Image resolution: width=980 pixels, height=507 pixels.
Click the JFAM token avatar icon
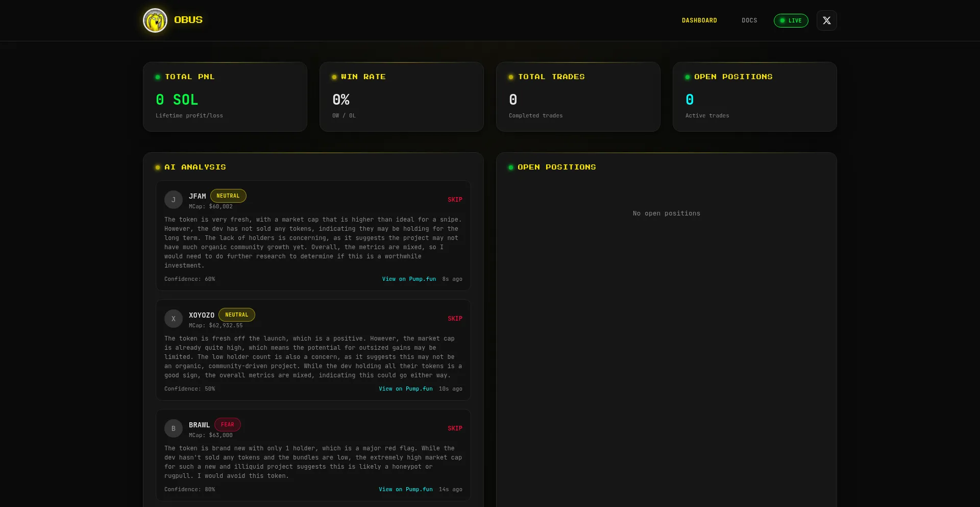coord(173,200)
